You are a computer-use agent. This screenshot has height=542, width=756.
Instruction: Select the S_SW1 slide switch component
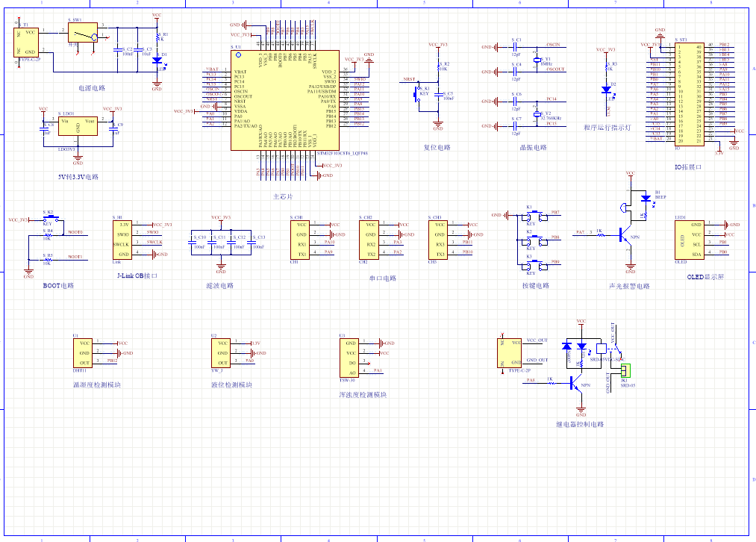pos(83,33)
